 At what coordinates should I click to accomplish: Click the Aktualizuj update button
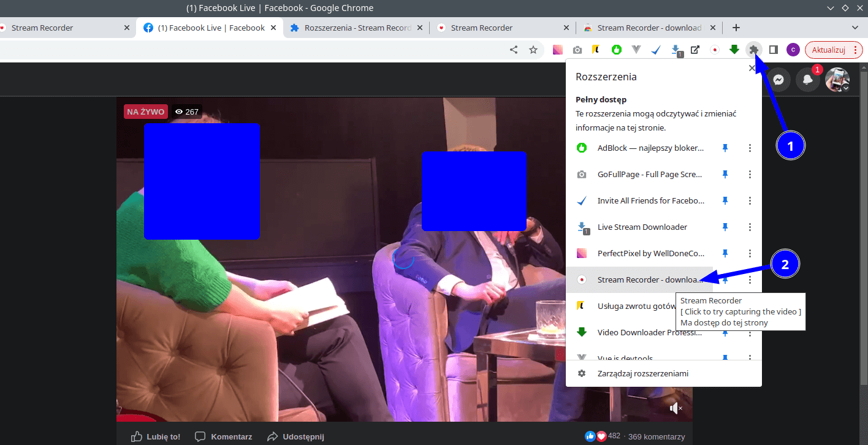point(834,50)
